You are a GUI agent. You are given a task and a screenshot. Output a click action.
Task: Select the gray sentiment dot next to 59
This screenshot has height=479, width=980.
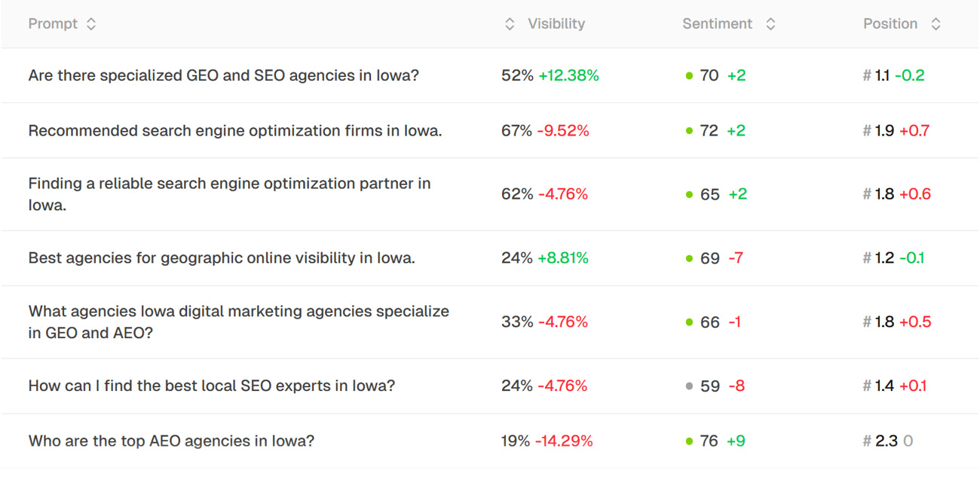(x=688, y=386)
